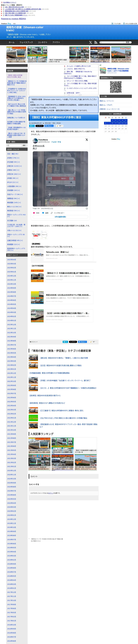The width and height of the screenshot is (138, 644).
Task: Expand the 小田急電鉄 (39) category [+]
Action: tap(20, 186)
